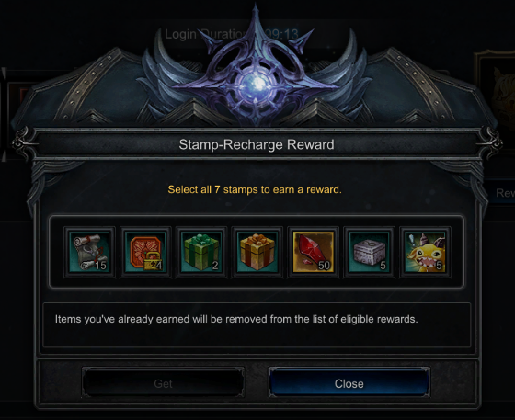This screenshot has height=420, width=515.
Task: Click the grayed-out Get button
Action: [163, 383]
